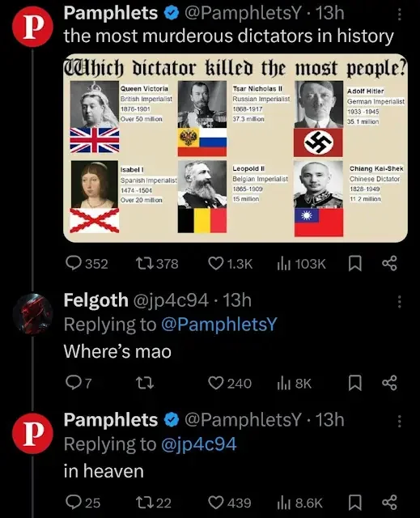View analytics showing 103K views
The height and width of the screenshot is (518, 420).
click(301, 264)
